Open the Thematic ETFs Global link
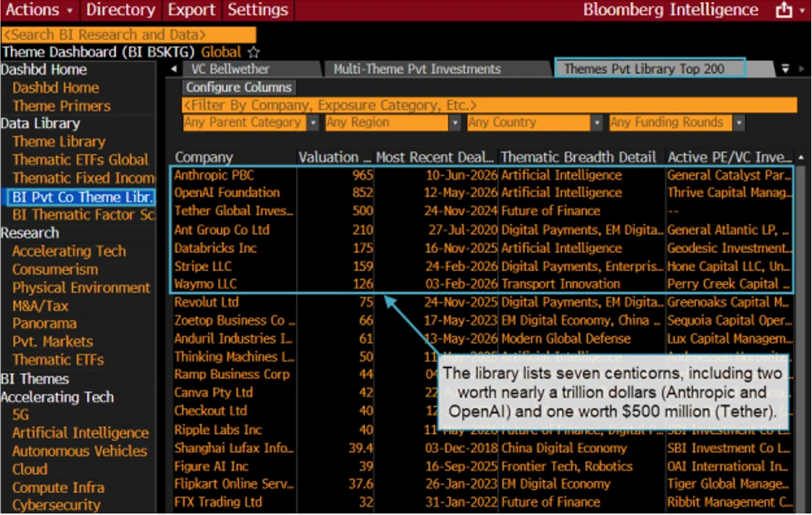Viewport: 812px width, 515px height. click(80, 160)
